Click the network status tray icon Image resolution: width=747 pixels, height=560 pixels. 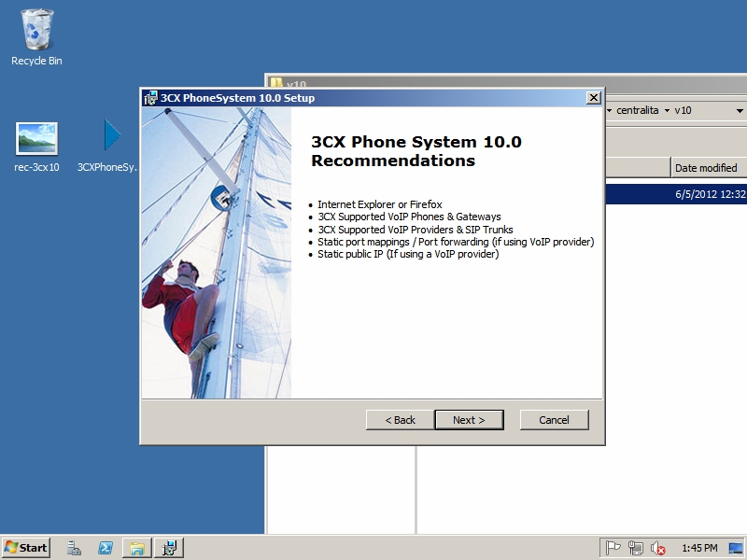636,548
